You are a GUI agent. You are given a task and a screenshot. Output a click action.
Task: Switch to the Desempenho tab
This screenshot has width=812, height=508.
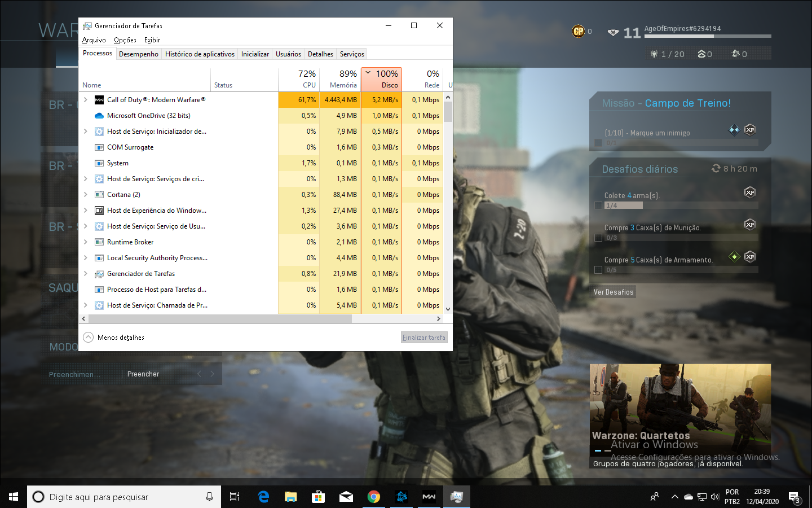tap(139, 54)
